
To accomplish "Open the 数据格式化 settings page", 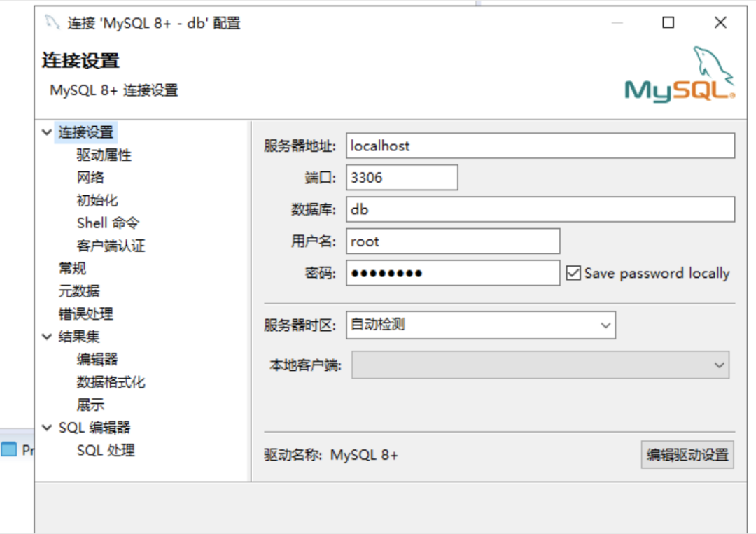I will (111, 381).
